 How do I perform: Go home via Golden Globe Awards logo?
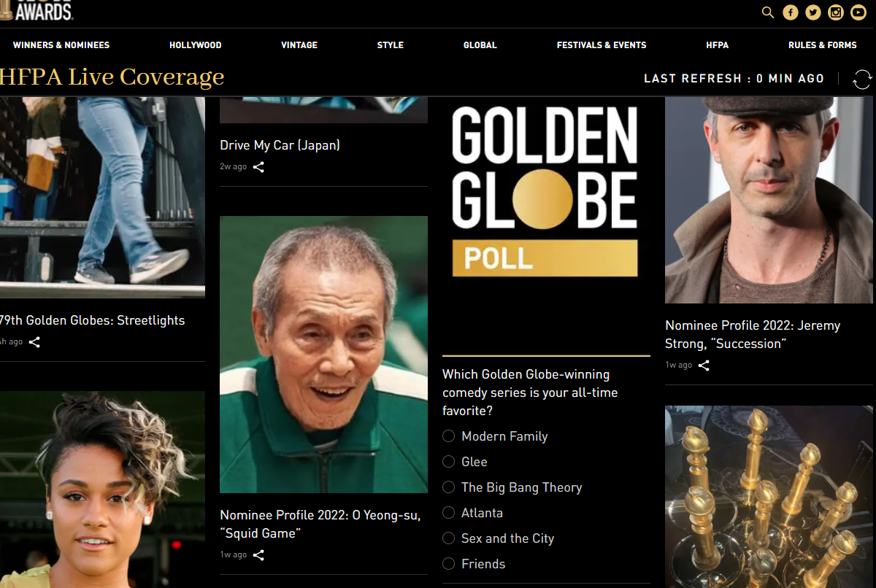coord(36,10)
